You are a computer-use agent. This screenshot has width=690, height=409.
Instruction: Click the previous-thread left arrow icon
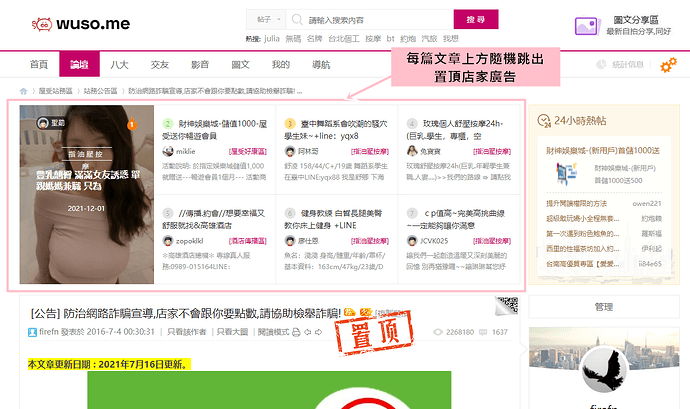pyautogui.click(x=308, y=332)
